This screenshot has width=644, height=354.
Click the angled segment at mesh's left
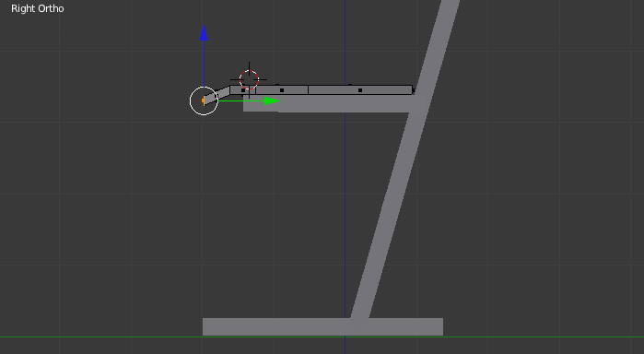click(x=217, y=95)
